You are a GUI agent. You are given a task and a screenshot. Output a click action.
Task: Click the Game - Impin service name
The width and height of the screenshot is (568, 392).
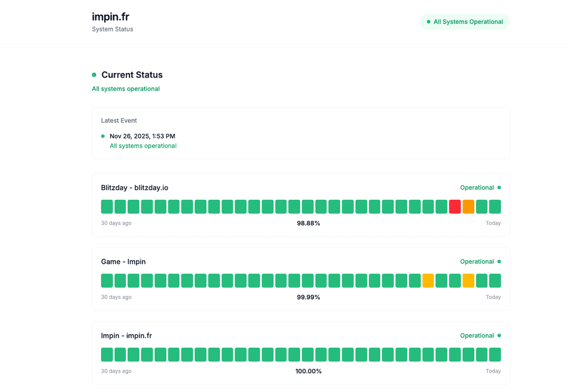click(123, 262)
